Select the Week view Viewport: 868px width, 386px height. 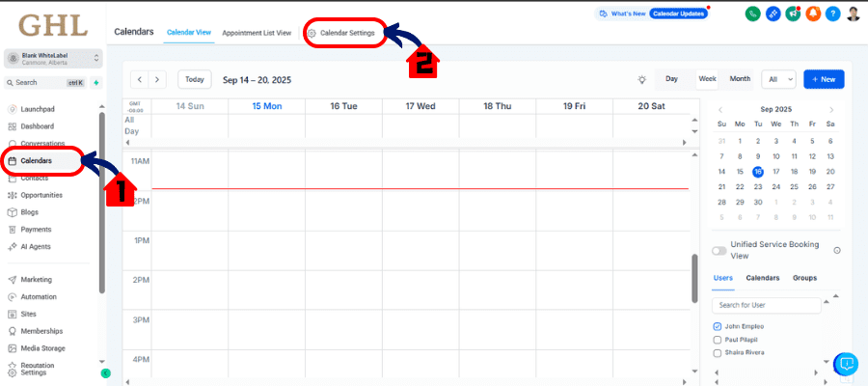[x=707, y=79]
